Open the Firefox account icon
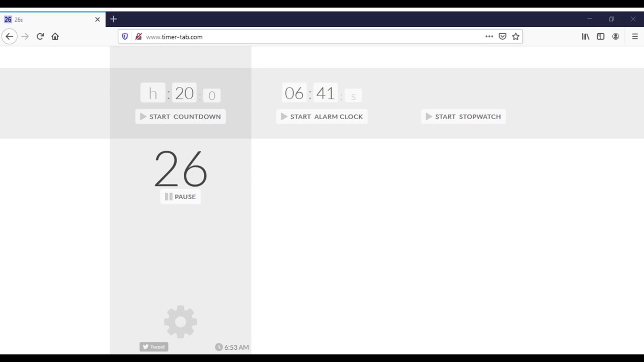Image resolution: width=644 pixels, height=362 pixels. tap(616, 36)
